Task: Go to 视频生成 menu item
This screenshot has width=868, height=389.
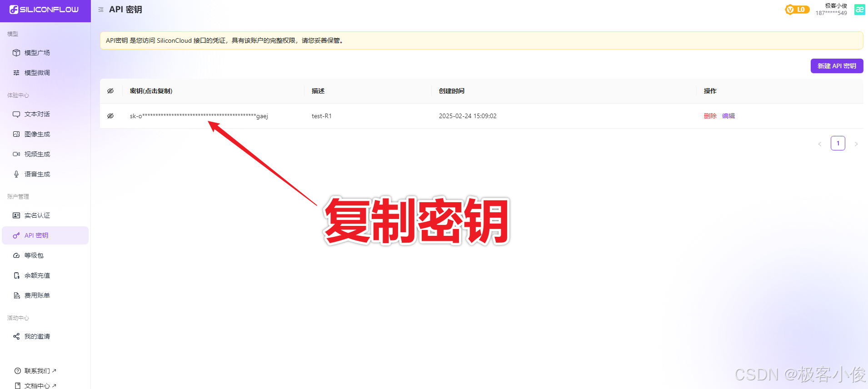Action: 45,154
